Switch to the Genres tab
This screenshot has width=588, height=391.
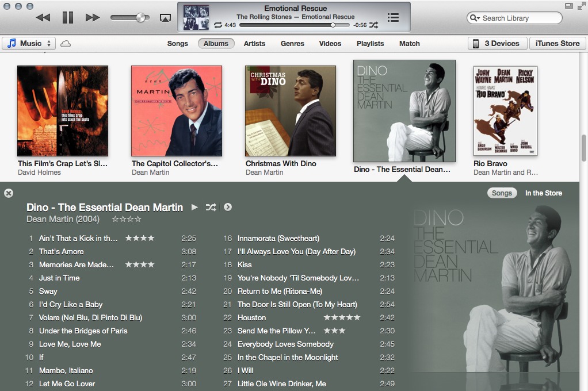coord(292,44)
